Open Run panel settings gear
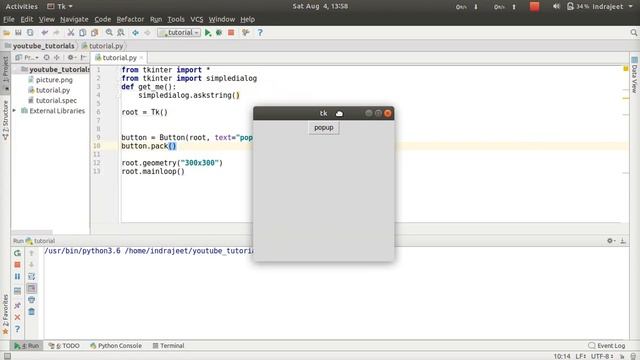The image size is (640, 360). [611, 241]
